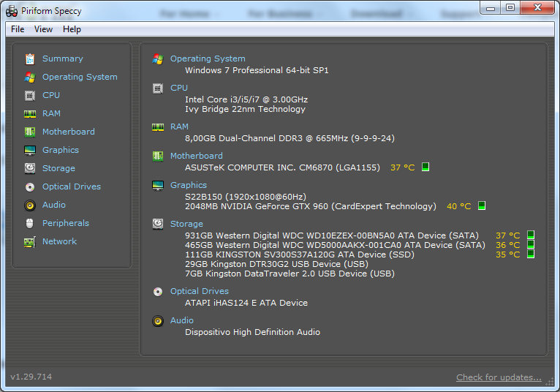Click the Operating System Windows flag sidebar icon
The height and width of the screenshot is (392, 560).
(x=30, y=78)
